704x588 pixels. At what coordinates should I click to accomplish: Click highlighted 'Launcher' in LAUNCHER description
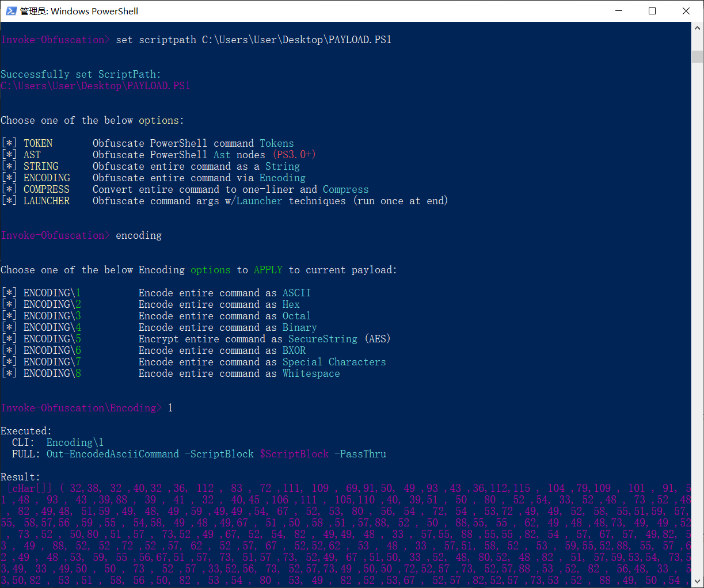260,201
